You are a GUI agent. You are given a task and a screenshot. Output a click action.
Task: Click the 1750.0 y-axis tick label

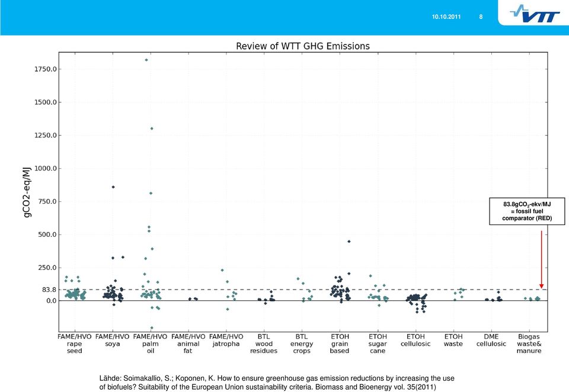coord(46,69)
